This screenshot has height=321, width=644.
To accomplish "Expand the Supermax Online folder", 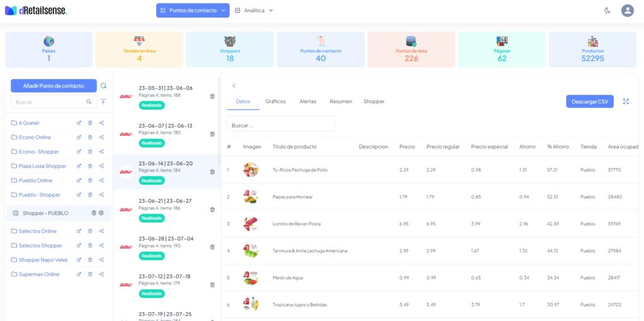I will point(35,275).
